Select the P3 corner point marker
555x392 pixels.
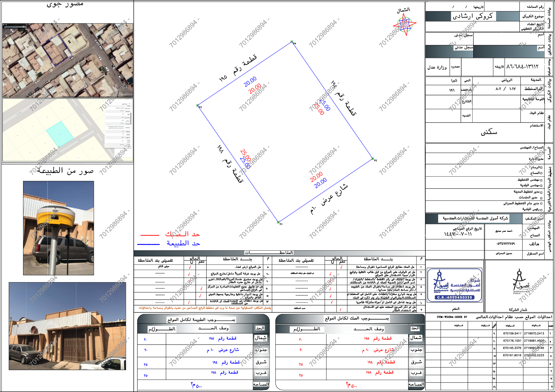198,106
